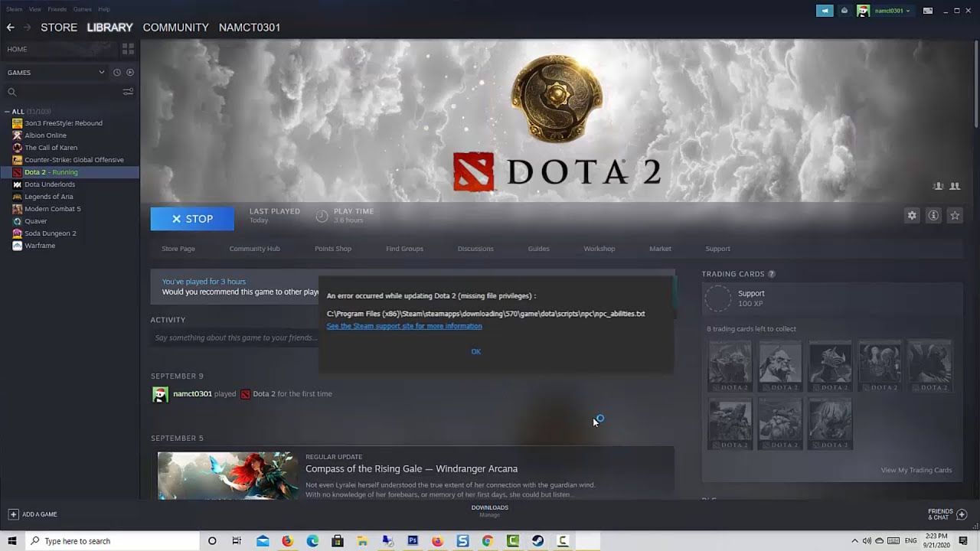The height and width of the screenshot is (551, 980).
Task: Open the Dota 2 Store Page tab
Action: [x=178, y=249]
